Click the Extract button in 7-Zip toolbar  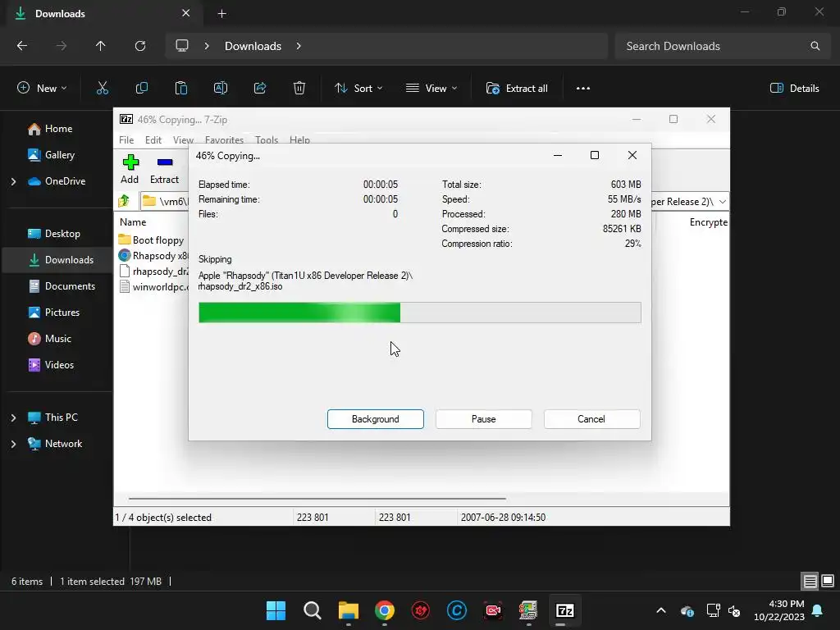(164, 169)
